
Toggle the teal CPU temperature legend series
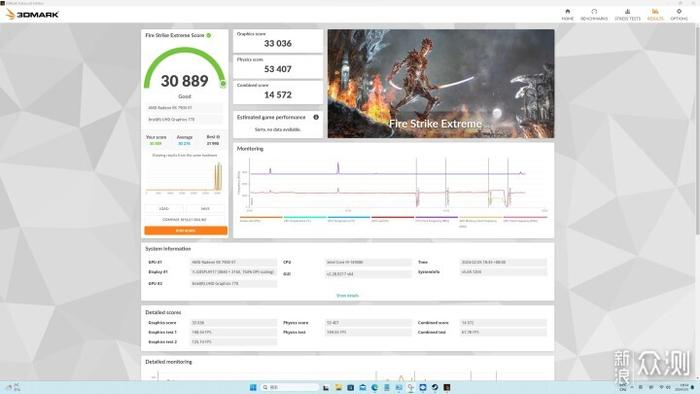pos(304,219)
